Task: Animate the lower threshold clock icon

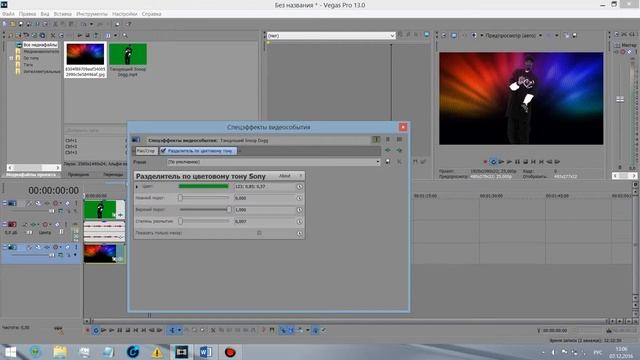Action: (x=299, y=198)
